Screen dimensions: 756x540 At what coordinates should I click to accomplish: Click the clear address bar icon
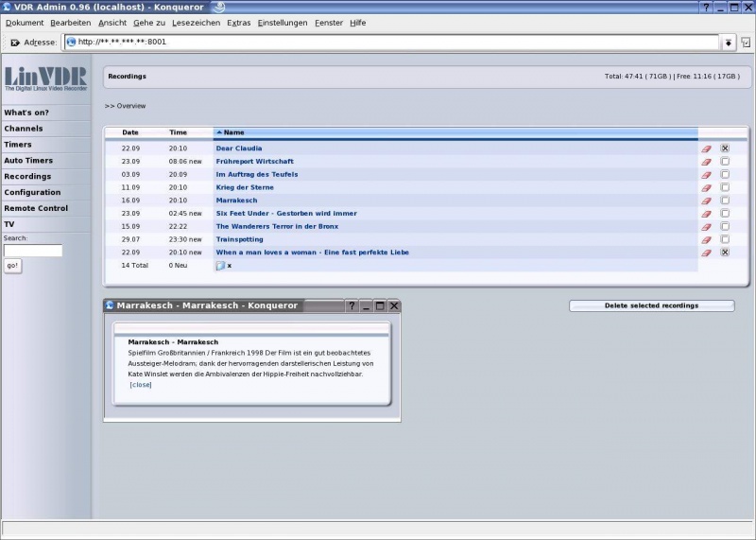coord(15,43)
